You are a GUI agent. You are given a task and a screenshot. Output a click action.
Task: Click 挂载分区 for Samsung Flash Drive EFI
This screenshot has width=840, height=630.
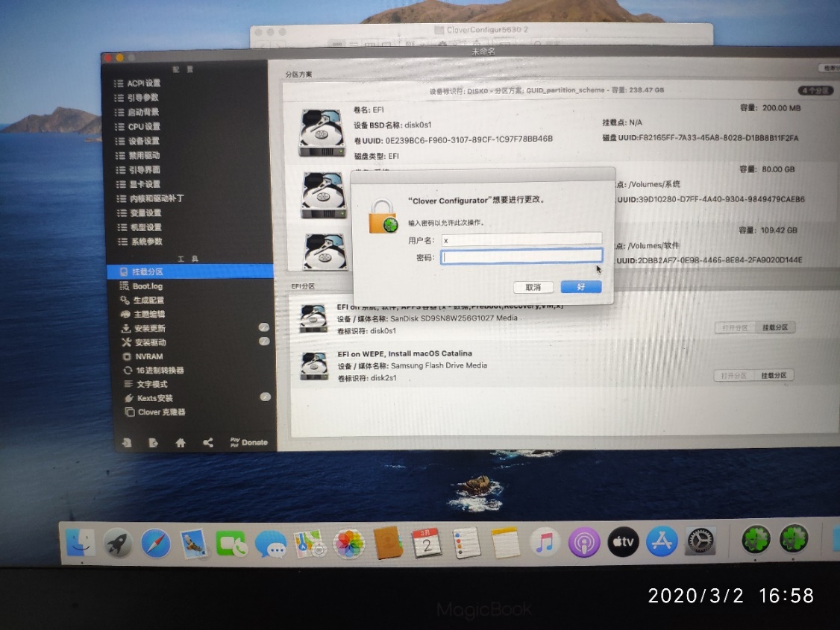point(774,376)
